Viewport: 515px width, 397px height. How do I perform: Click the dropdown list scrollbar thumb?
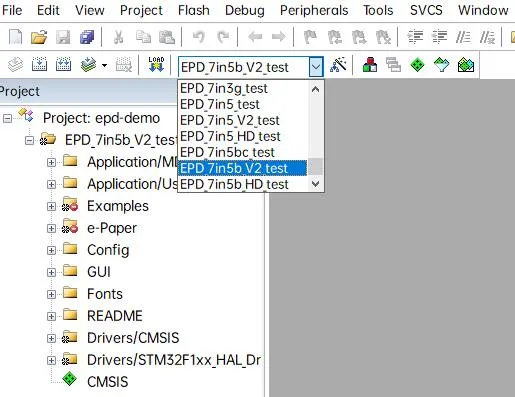(x=315, y=166)
